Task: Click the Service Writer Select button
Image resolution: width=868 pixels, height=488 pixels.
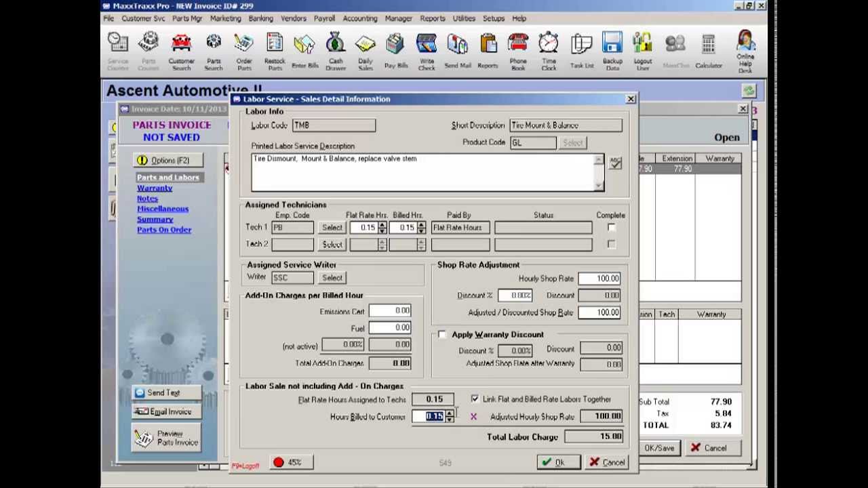Action: [x=332, y=278]
